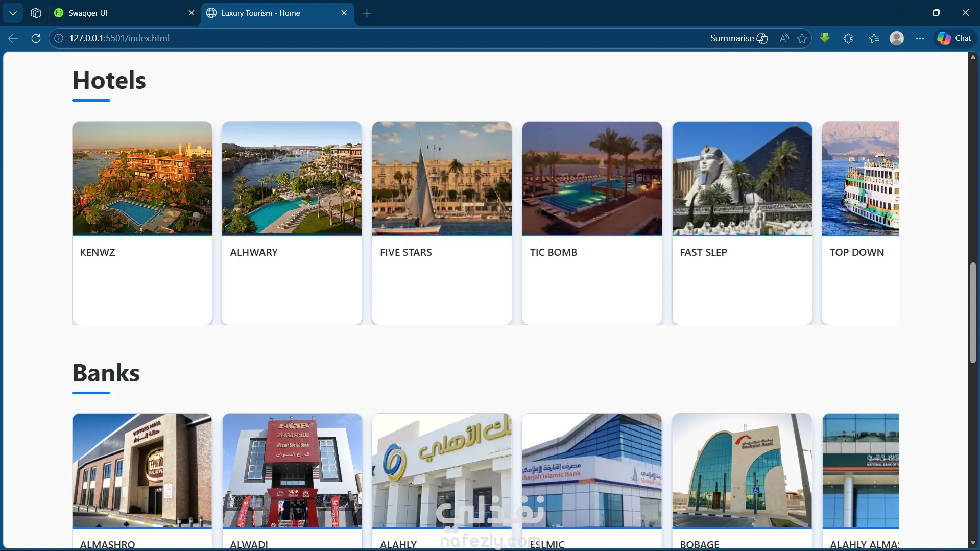This screenshot has width=980, height=551.
Task: Click the ALHWARY hotel name
Action: click(x=254, y=252)
